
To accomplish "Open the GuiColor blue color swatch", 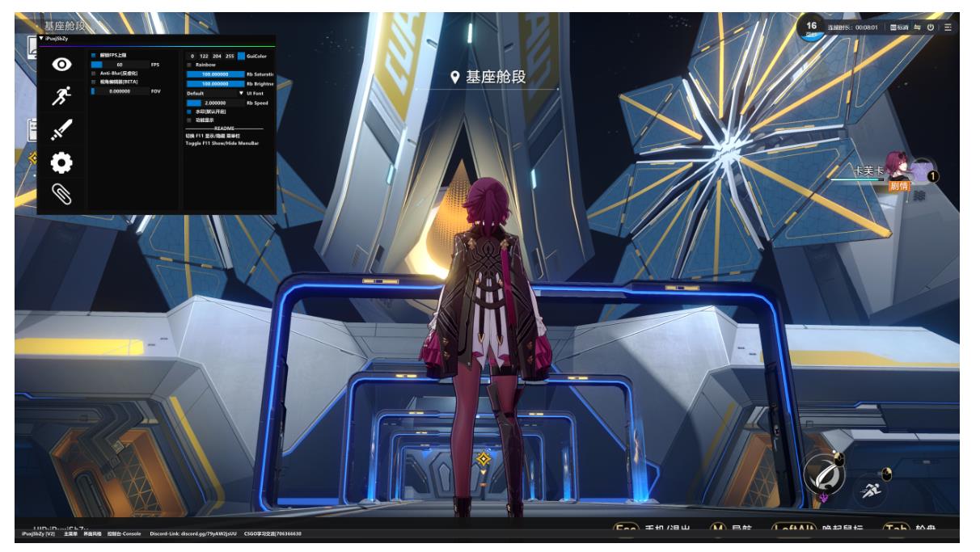I will coord(241,56).
